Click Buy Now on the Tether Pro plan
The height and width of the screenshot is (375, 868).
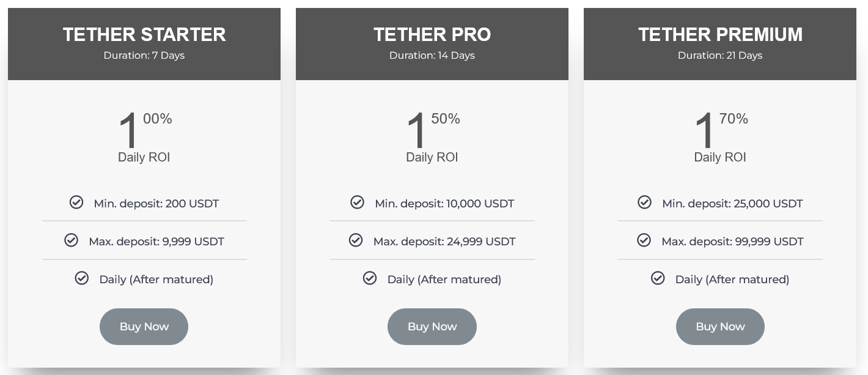click(432, 327)
